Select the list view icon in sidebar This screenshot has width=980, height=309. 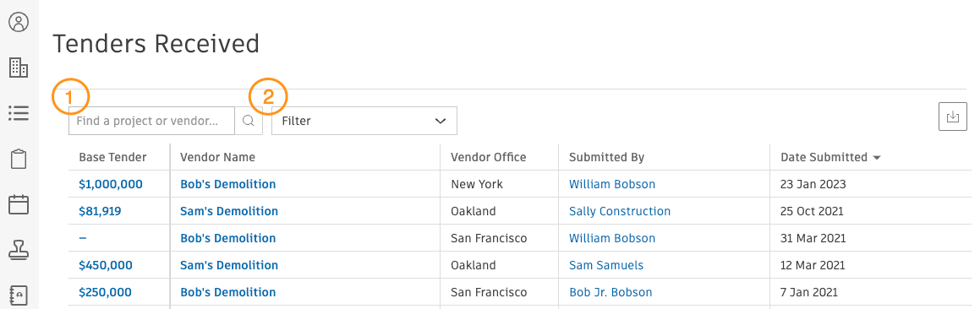[x=19, y=113]
